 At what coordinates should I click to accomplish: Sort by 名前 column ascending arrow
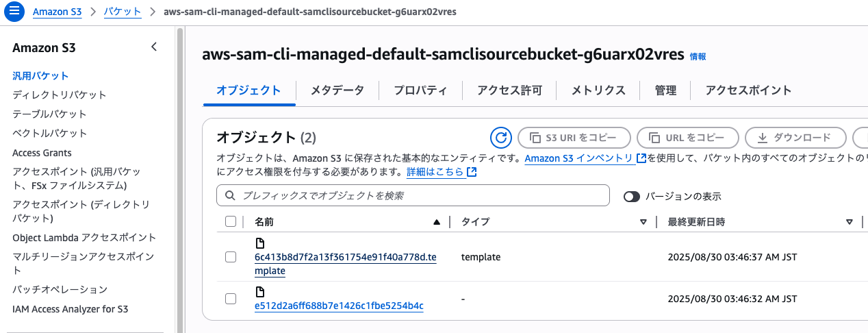click(437, 222)
